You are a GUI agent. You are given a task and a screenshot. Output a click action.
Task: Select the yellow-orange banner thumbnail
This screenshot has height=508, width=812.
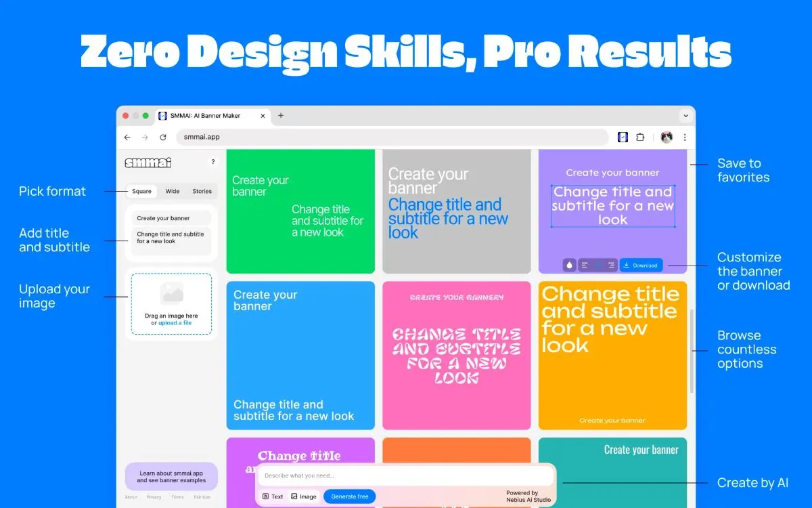612,356
